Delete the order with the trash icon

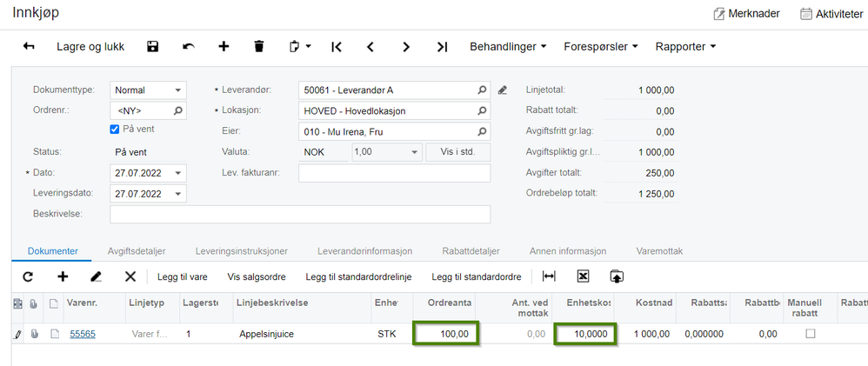(x=258, y=47)
